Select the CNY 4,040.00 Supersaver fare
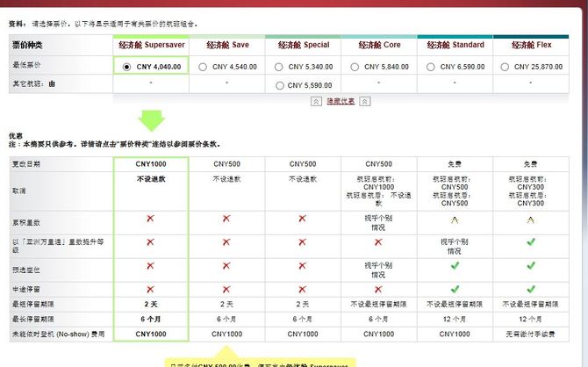This screenshot has width=588, height=367. click(126, 67)
